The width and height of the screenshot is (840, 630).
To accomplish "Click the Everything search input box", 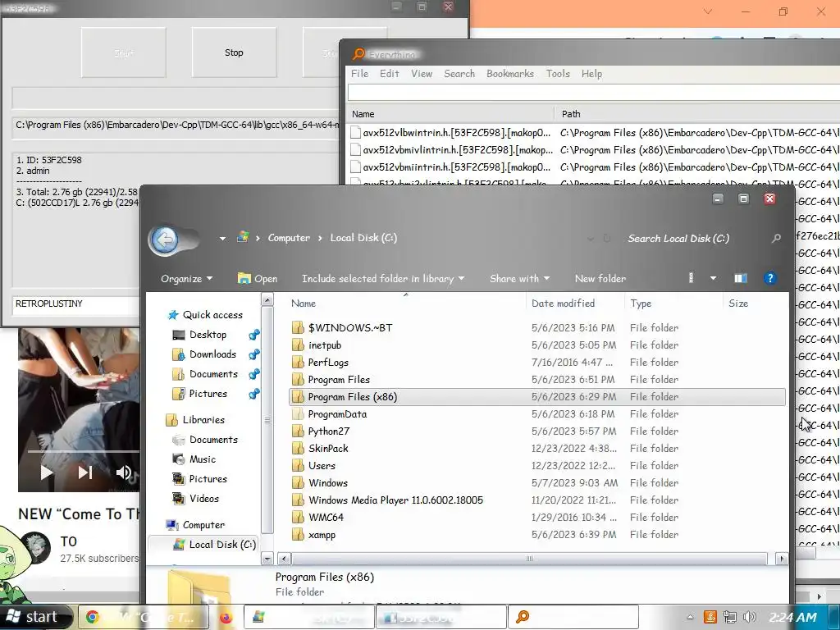I will coord(594,92).
